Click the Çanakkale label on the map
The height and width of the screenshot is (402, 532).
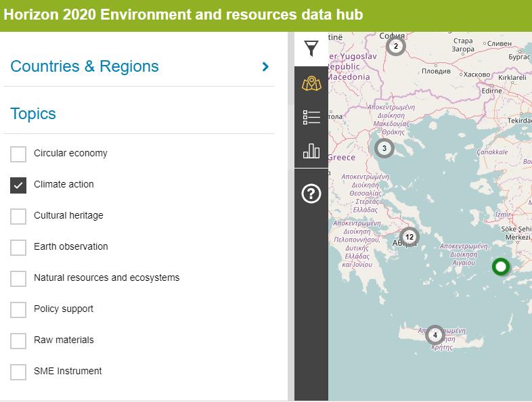(492, 152)
